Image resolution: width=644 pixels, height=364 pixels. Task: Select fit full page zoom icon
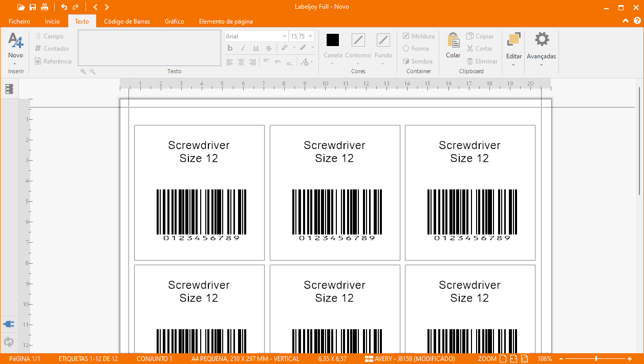point(503,359)
